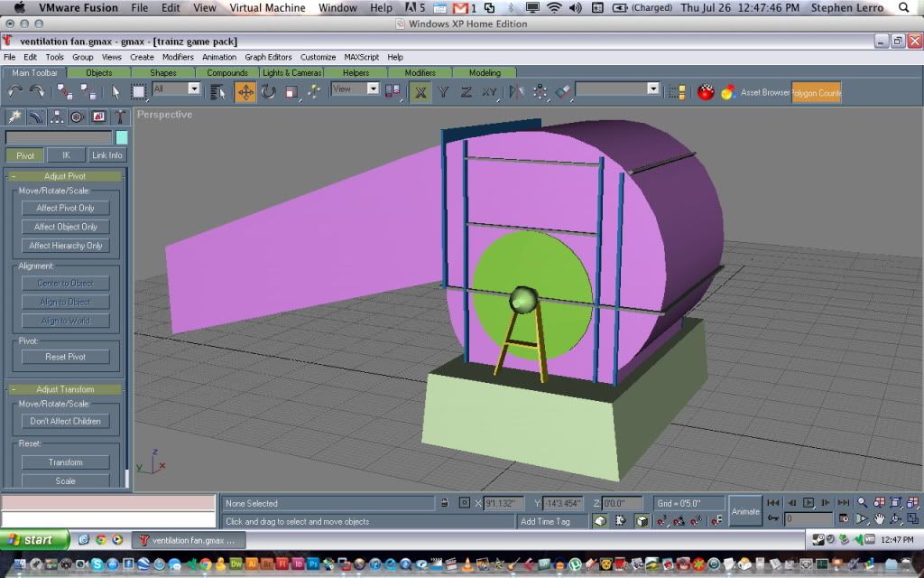
Task: Open the Hierarchy command panel
Action: tap(56, 117)
